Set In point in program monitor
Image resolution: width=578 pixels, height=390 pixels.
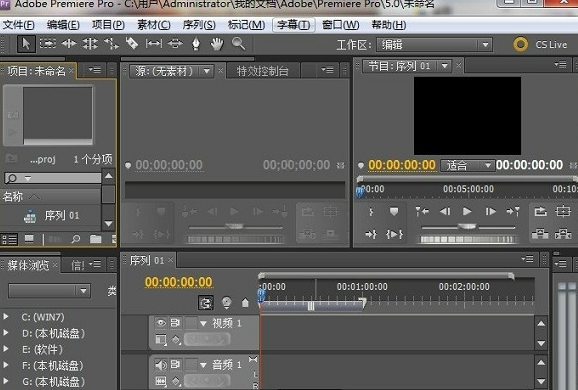click(x=371, y=212)
